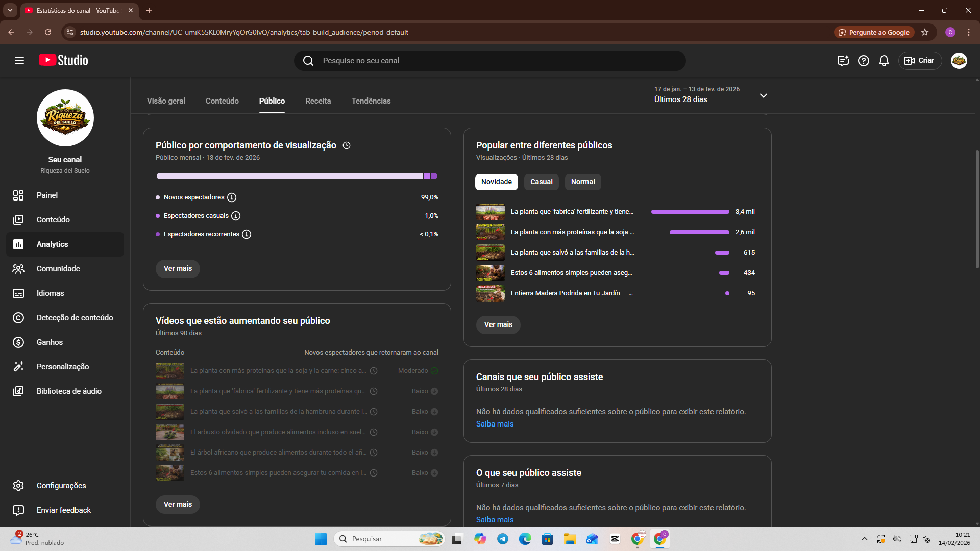Click Saiba mais under Canais que seu público assiste
The image size is (980, 551).
tap(495, 424)
